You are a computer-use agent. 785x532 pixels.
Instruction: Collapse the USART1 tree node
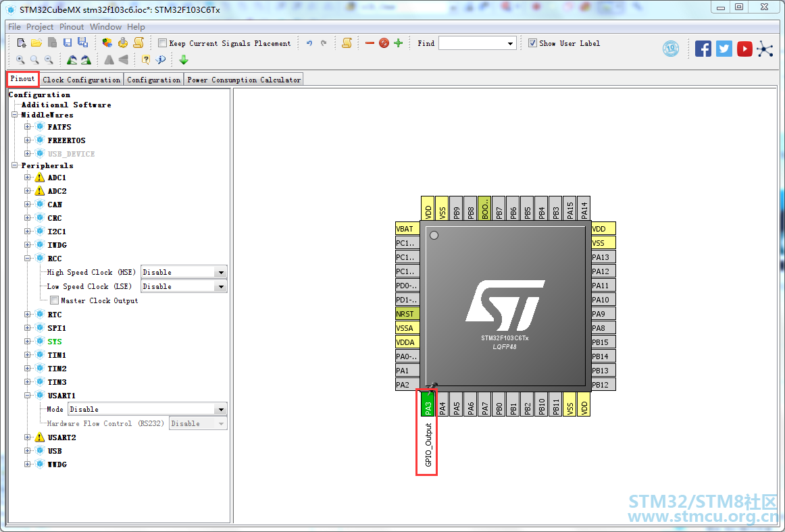[x=28, y=396]
